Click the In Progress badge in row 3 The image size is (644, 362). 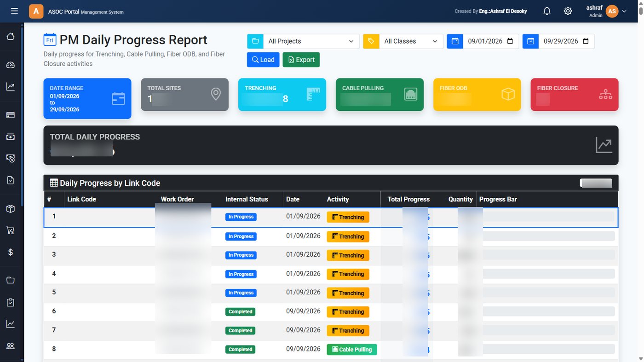241,255
